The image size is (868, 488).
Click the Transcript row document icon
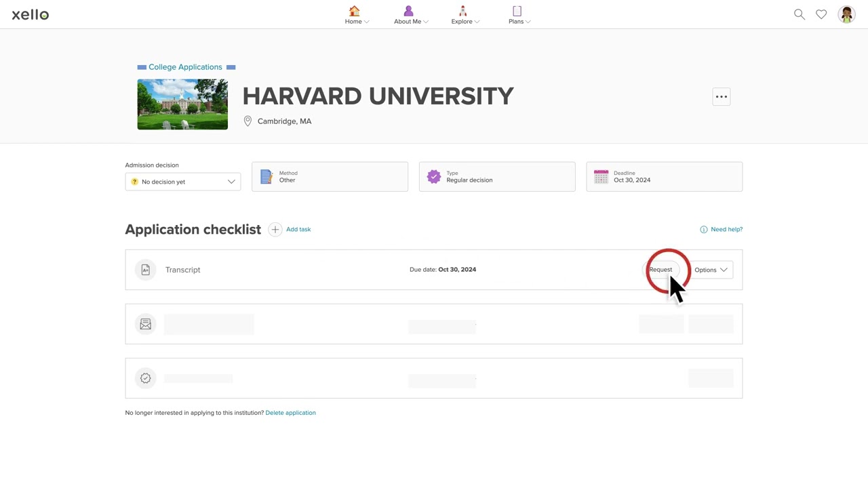click(145, 270)
